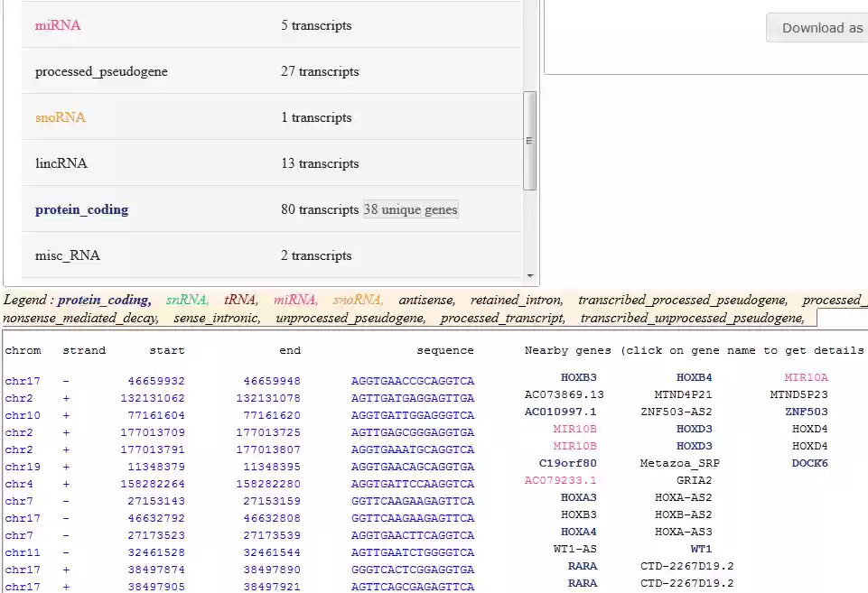Image resolution: width=868 pixels, height=593 pixels.
Task: Open the HOXA-AS2 gene details
Action: tap(683, 497)
